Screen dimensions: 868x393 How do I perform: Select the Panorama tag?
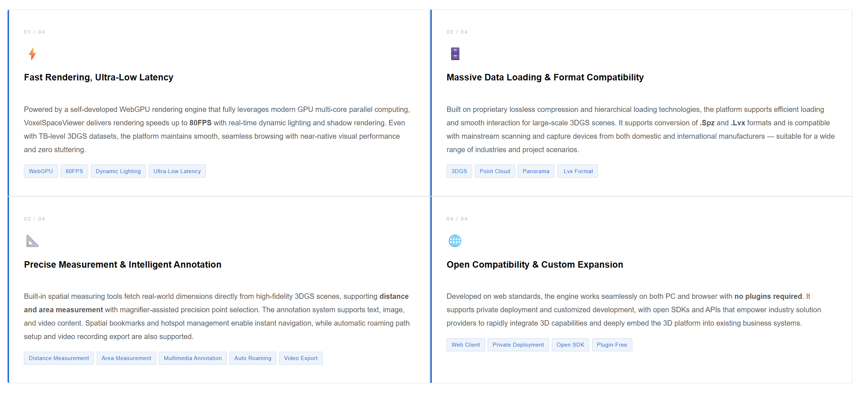click(x=536, y=171)
